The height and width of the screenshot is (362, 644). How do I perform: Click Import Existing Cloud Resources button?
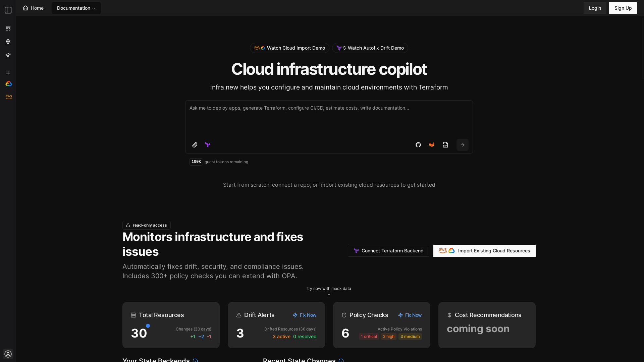tap(484, 251)
